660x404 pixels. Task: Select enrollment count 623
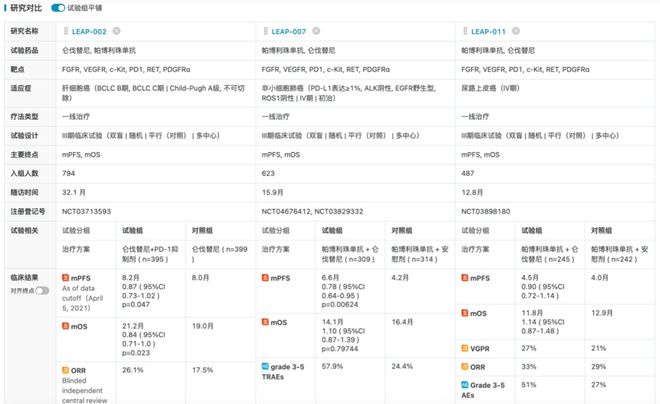pyautogui.click(x=268, y=173)
